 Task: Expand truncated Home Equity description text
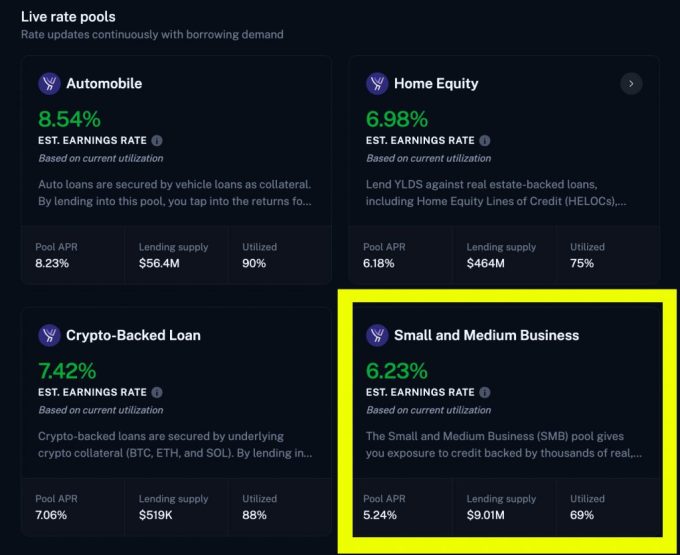[496, 193]
